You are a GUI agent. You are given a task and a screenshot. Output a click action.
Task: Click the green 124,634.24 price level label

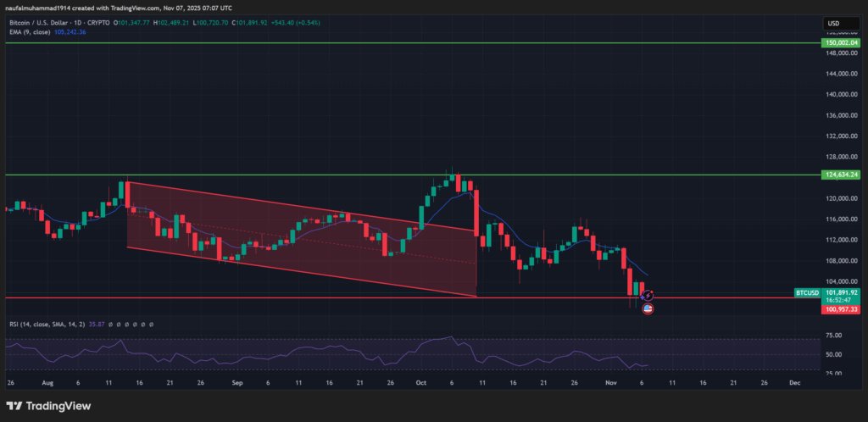(842, 175)
